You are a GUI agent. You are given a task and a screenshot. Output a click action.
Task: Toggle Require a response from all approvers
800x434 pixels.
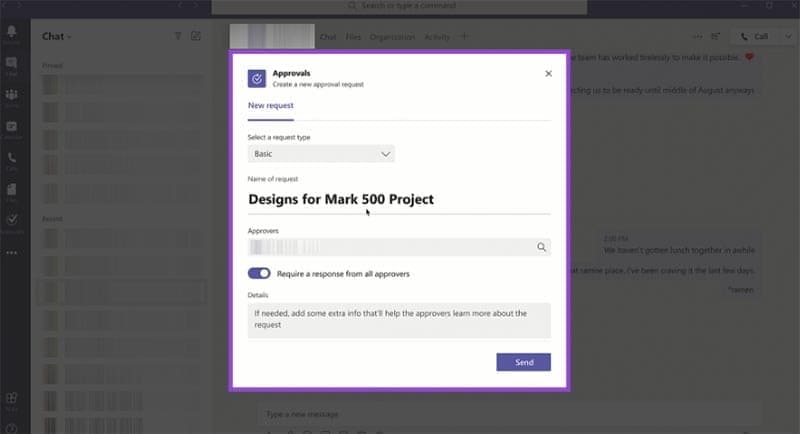coord(259,273)
